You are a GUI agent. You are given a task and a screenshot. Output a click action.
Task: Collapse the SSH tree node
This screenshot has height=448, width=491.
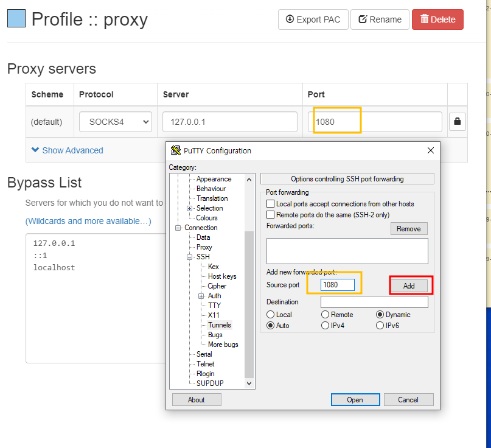tap(189, 257)
